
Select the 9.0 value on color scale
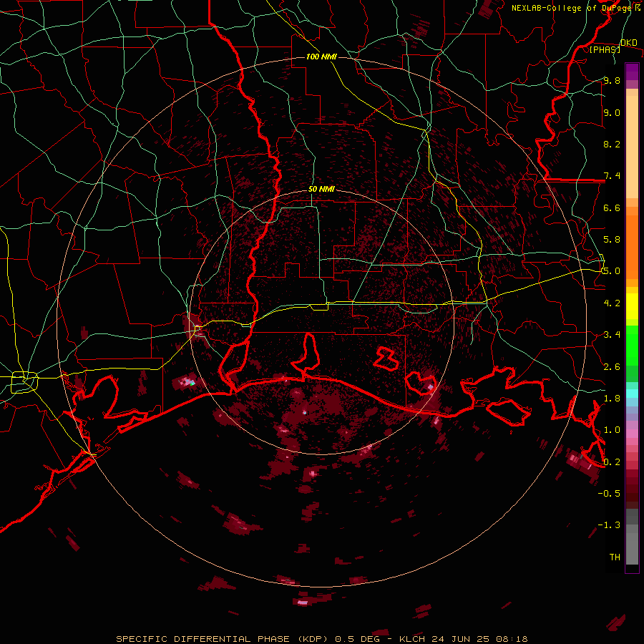click(612, 112)
